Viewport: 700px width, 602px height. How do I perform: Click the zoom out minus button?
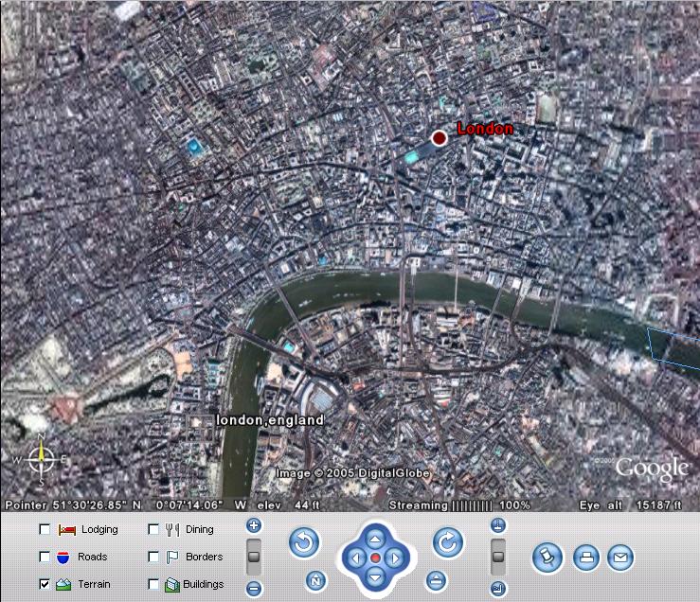click(254, 589)
